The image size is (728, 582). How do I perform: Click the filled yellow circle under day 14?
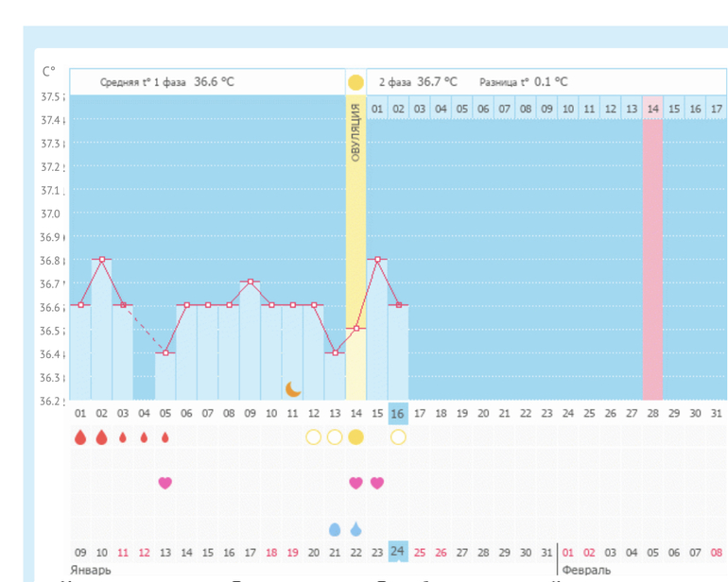coord(355,436)
